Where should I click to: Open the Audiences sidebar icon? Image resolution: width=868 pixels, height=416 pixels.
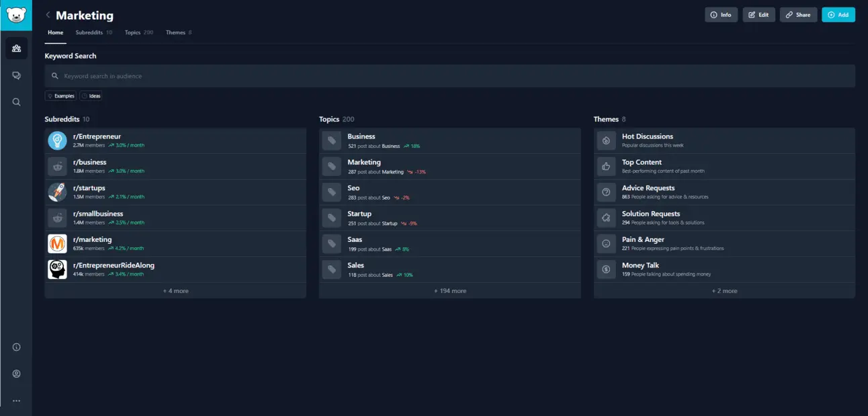[16, 48]
